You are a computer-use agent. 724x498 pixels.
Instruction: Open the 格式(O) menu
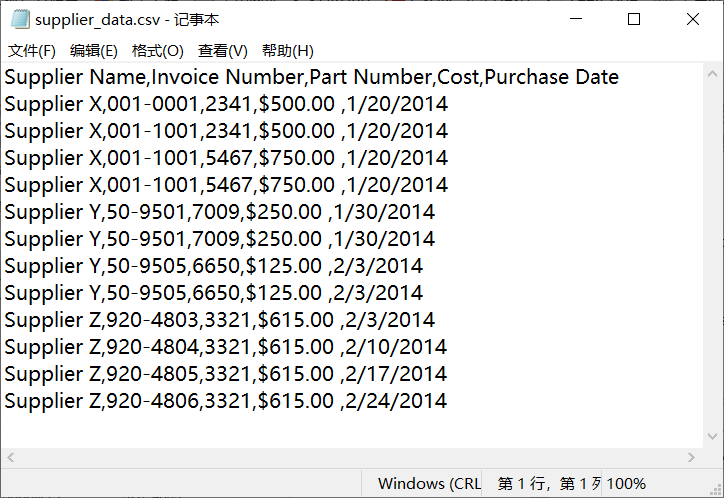(157, 51)
